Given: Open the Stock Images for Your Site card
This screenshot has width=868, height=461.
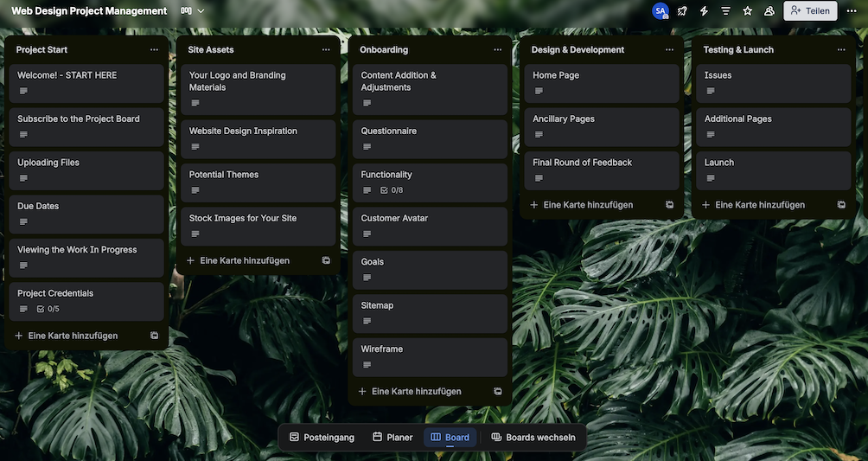Looking at the screenshot, I should tap(258, 227).
